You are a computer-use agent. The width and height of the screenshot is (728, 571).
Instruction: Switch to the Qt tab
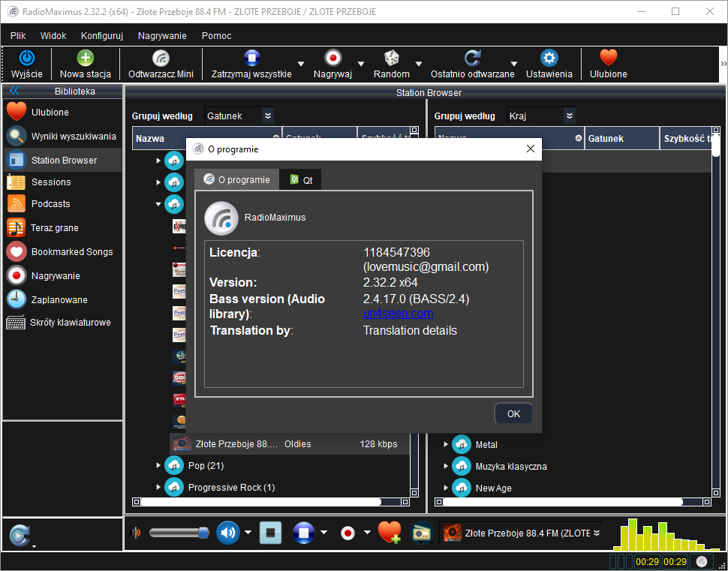301,180
